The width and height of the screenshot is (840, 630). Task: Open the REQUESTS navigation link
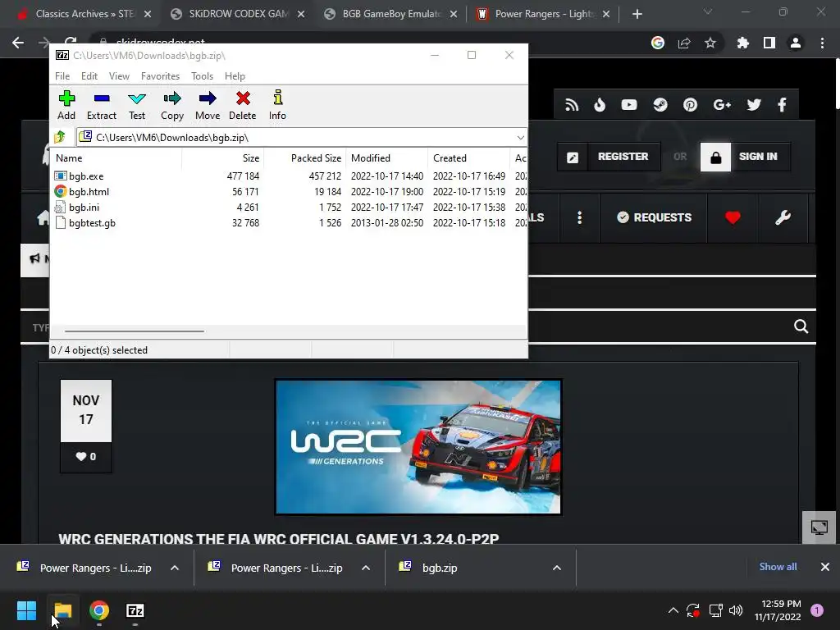(654, 217)
